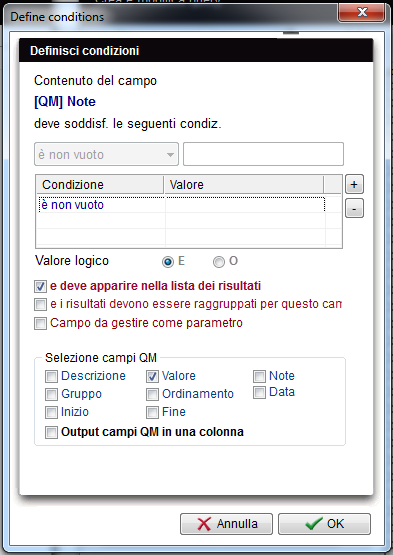Check the Gruppo QM field

[x=51, y=394]
